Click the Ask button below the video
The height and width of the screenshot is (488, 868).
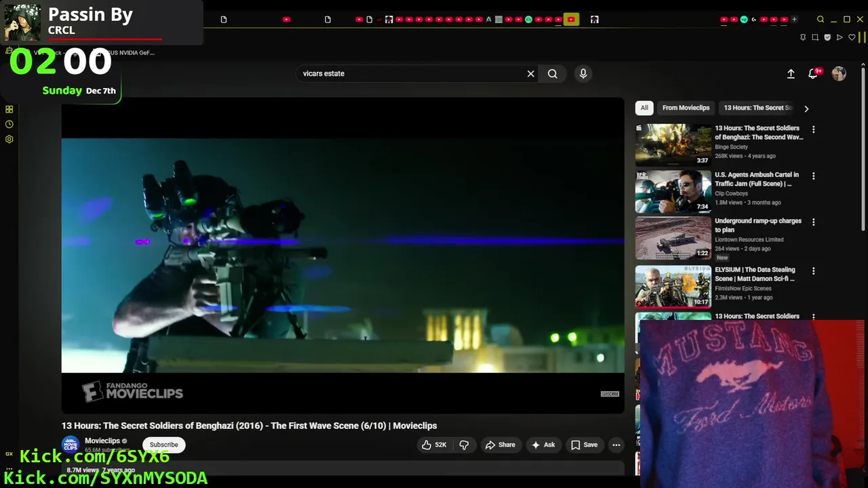pyautogui.click(x=543, y=445)
